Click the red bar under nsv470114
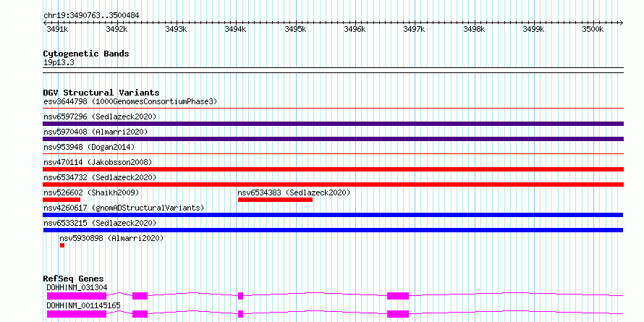Image resolution: width=644 pixels, height=322 pixels. point(333,169)
